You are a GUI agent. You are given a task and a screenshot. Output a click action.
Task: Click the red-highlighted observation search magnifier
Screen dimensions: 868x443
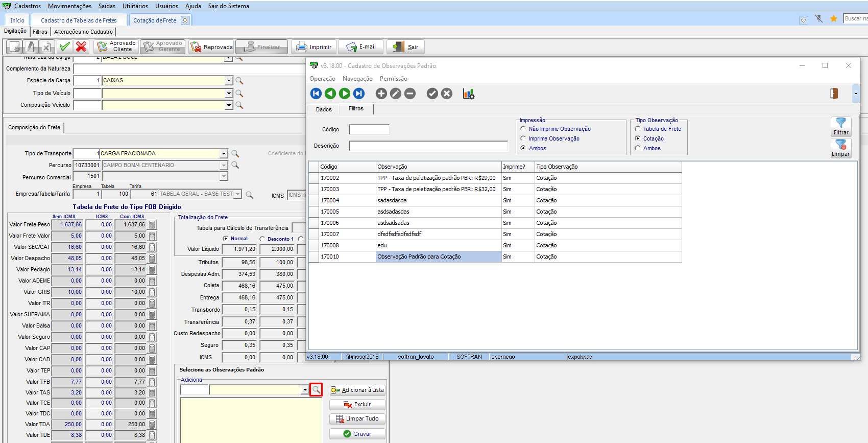(x=316, y=390)
